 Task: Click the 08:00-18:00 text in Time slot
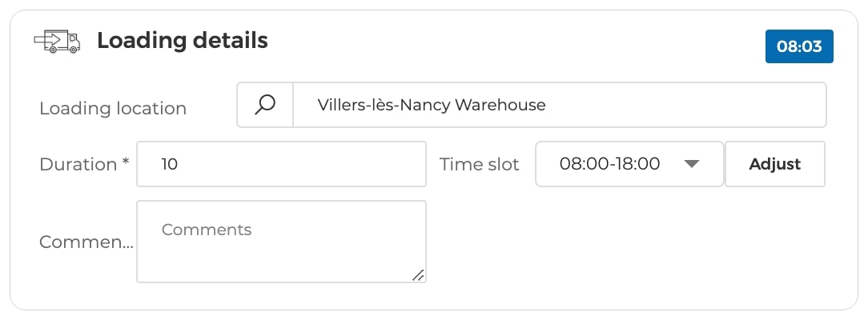tap(609, 163)
